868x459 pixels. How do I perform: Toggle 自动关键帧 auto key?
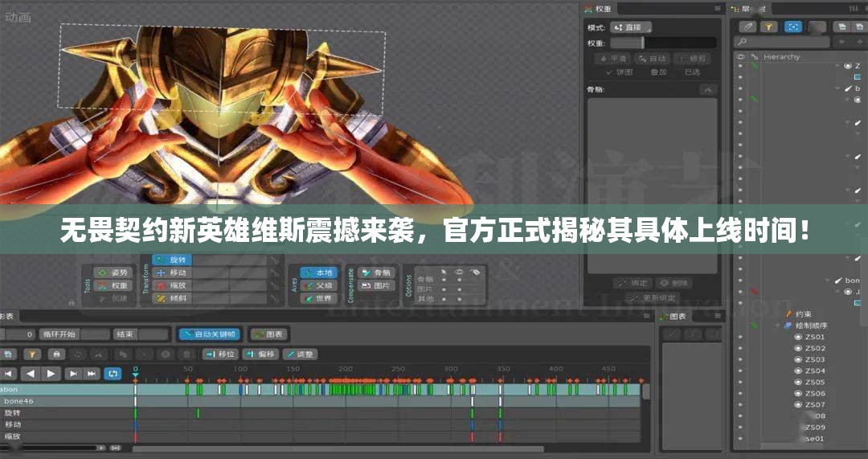click(211, 334)
